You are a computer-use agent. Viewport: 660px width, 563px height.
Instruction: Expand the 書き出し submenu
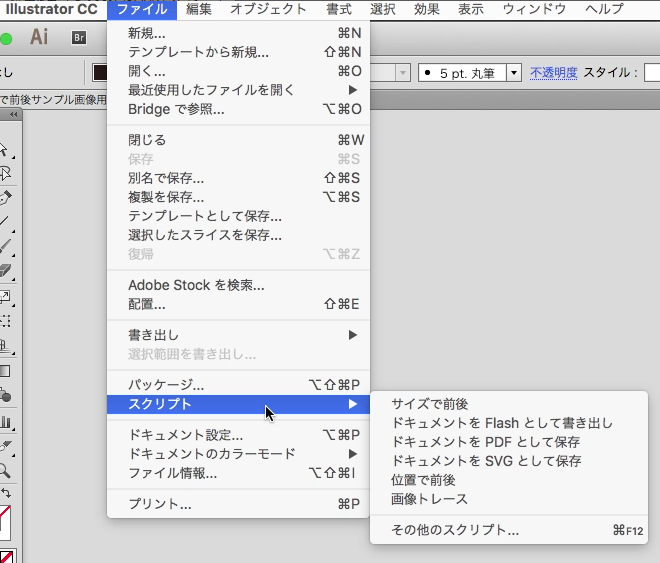tap(238, 335)
